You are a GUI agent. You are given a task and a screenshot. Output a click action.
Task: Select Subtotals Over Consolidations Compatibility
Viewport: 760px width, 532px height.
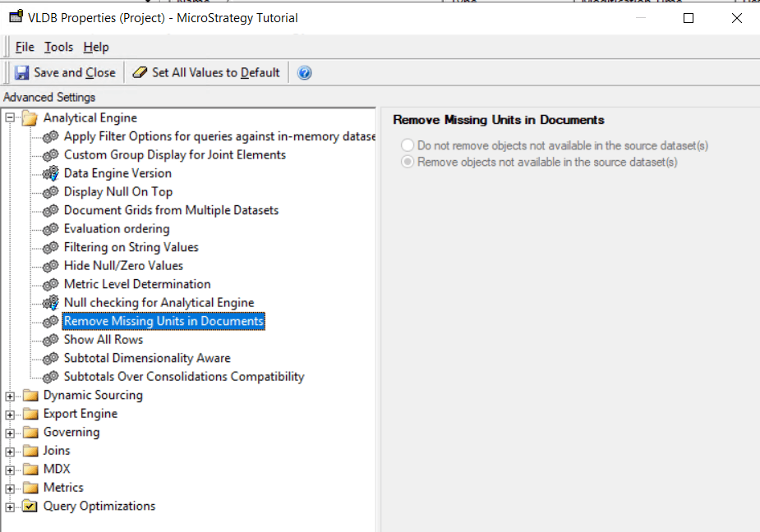(x=184, y=377)
